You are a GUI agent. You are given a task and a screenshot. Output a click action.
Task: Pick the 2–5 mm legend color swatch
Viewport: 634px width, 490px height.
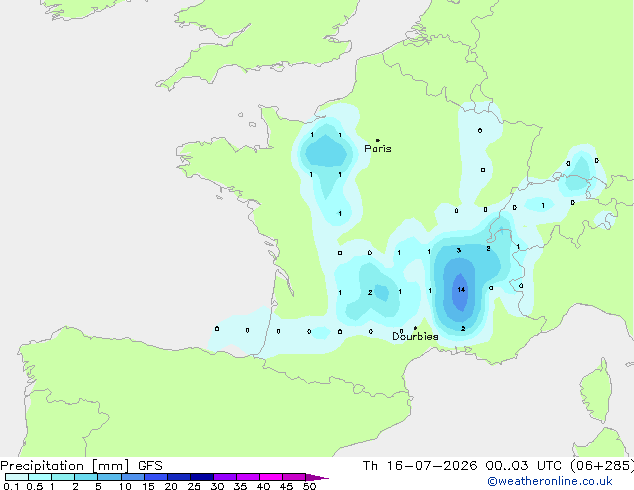[86, 477]
